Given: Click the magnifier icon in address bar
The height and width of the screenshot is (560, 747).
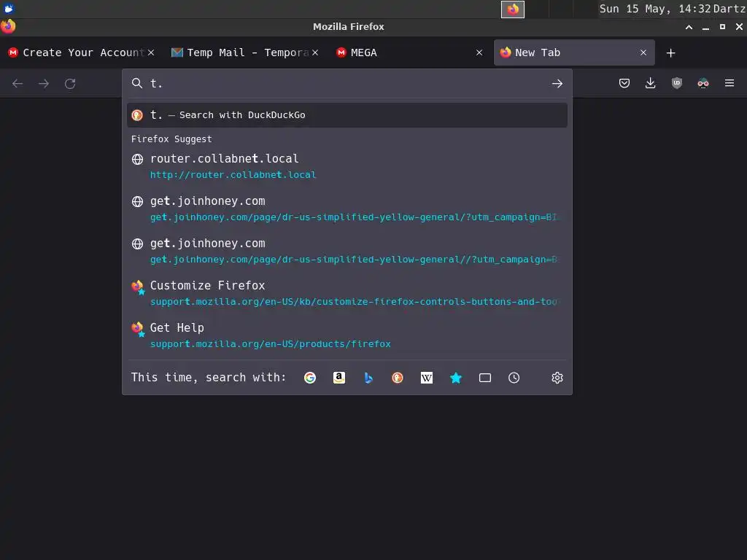Looking at the screenshot, I should tap(137, 83).
